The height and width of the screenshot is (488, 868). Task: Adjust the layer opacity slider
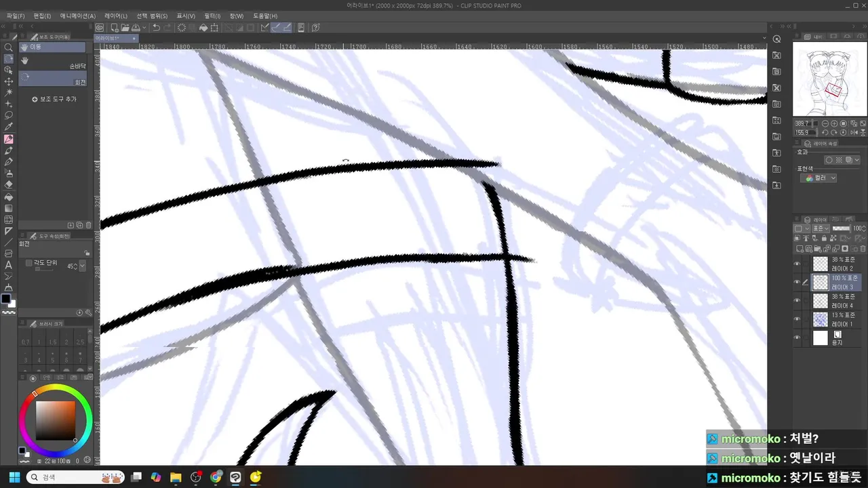pyautogui.click(x=842, y=228)
